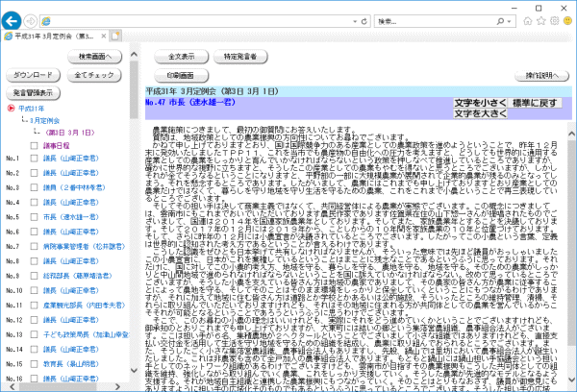The width and height of the screenshot is (577, 392).
Task: Click the No.16 row label text
Action: (14, 379)
